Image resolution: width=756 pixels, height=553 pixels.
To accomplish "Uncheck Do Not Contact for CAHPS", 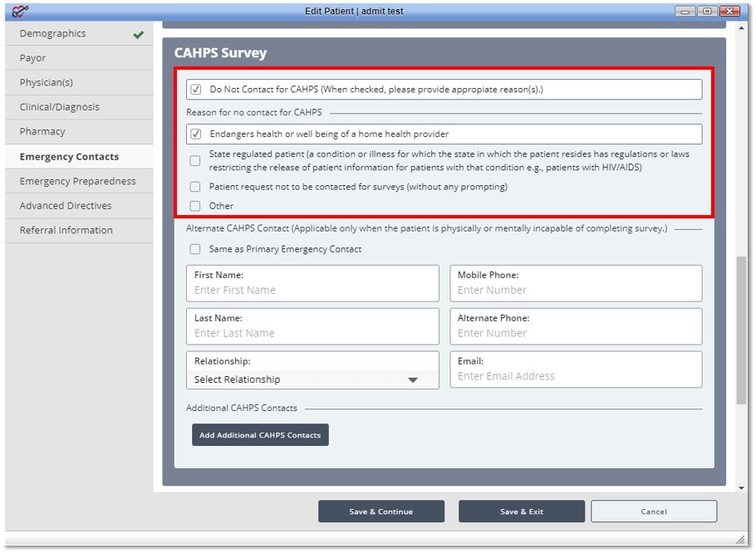I will [x=196, y=90].
